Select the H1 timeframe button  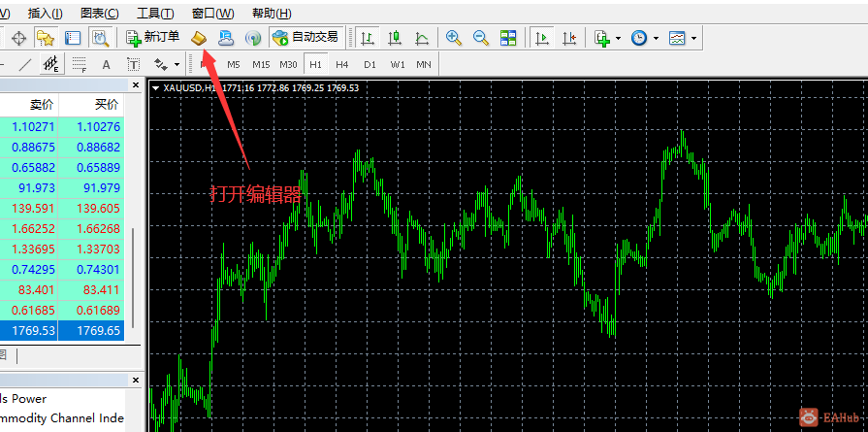click(x=315, y=65)
